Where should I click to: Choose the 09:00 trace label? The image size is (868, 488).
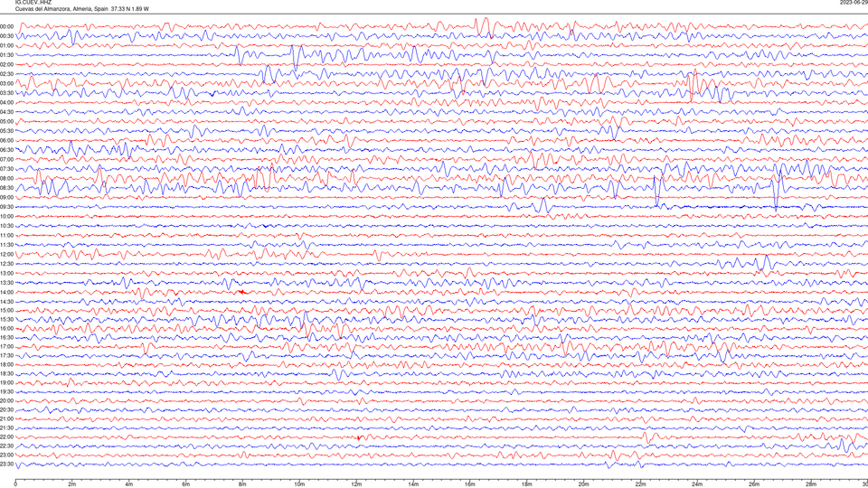6,197
